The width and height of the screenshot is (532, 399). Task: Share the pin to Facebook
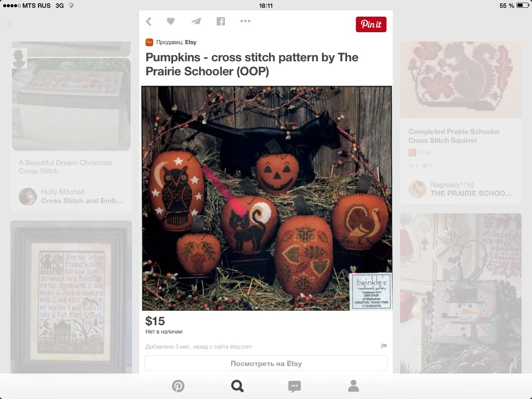220,21
